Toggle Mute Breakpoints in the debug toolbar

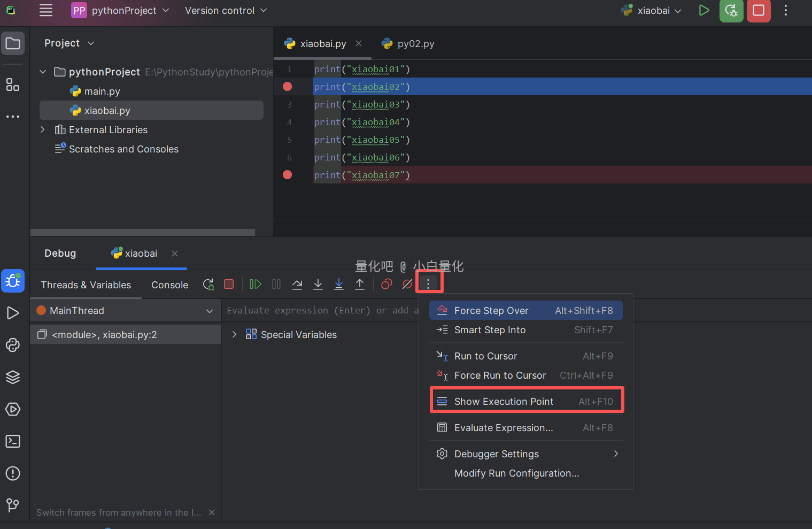[x=407, y=285]
